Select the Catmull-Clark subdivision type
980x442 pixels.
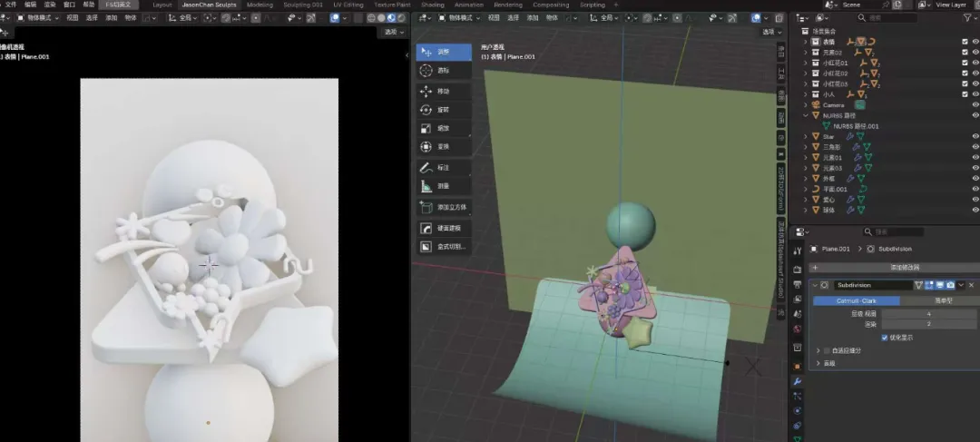click(x=857, y=300)
